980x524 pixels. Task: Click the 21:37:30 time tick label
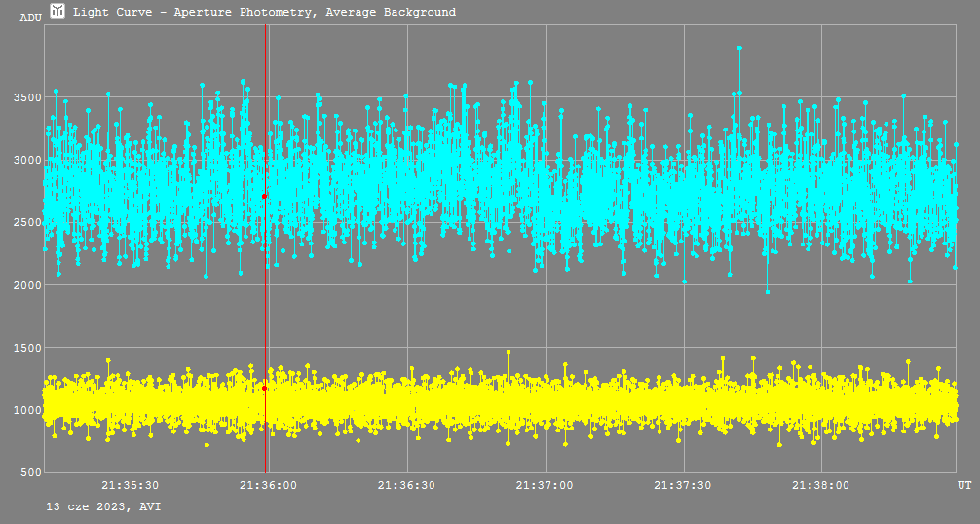pyautogui.click(x=683, y=485)
